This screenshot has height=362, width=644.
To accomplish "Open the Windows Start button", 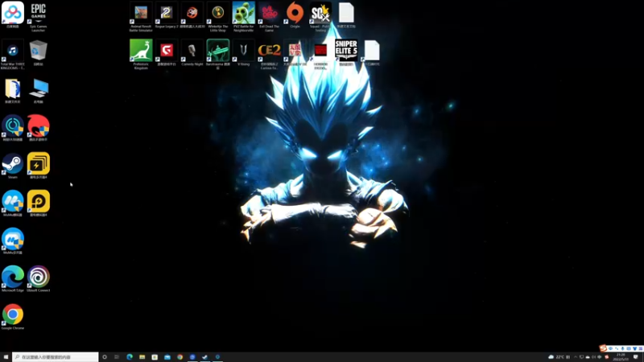I will (6, 357).
